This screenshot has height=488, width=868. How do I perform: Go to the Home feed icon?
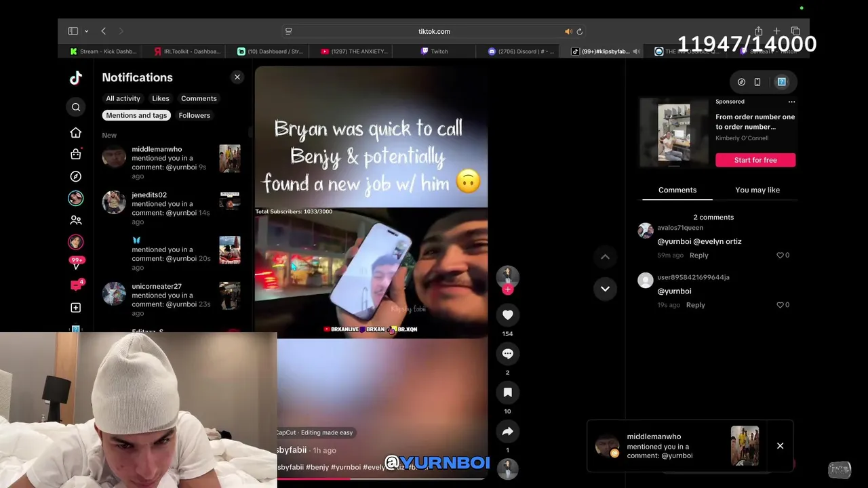76,133
